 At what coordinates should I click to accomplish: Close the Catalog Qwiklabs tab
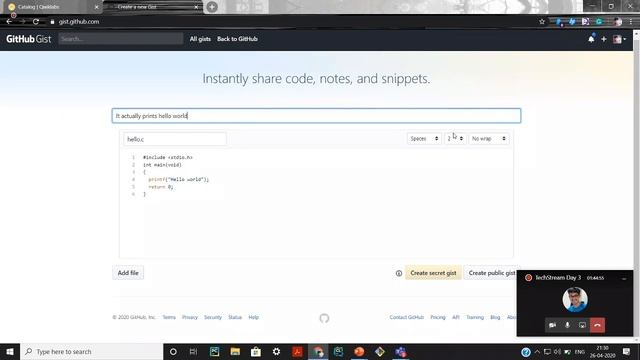coord(96,7)
